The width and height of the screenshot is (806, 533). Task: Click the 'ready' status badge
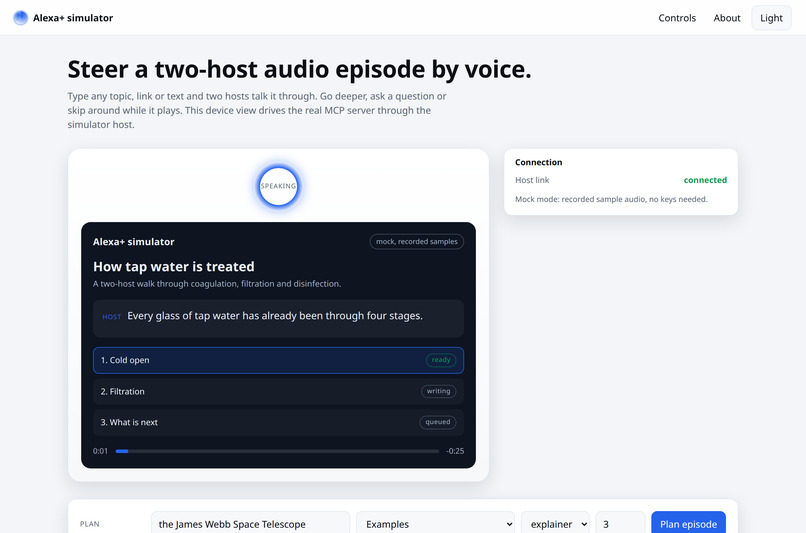coord(441,360)
